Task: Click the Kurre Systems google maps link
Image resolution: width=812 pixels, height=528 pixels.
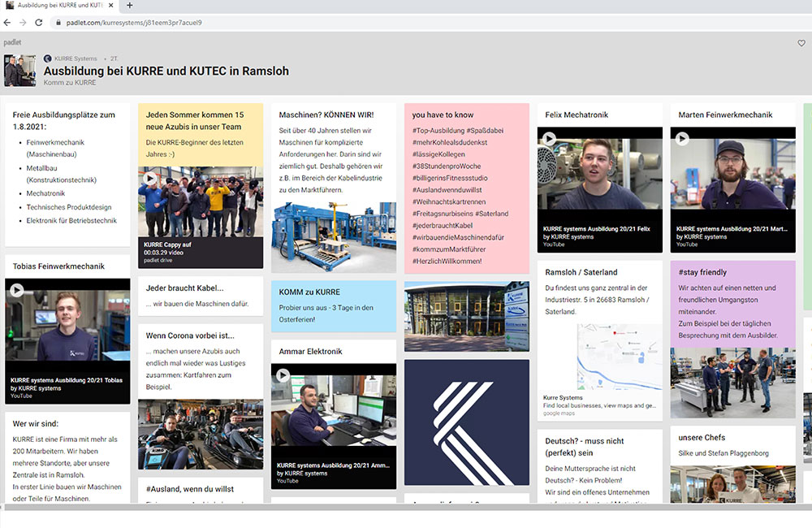Action: (563, 397)
